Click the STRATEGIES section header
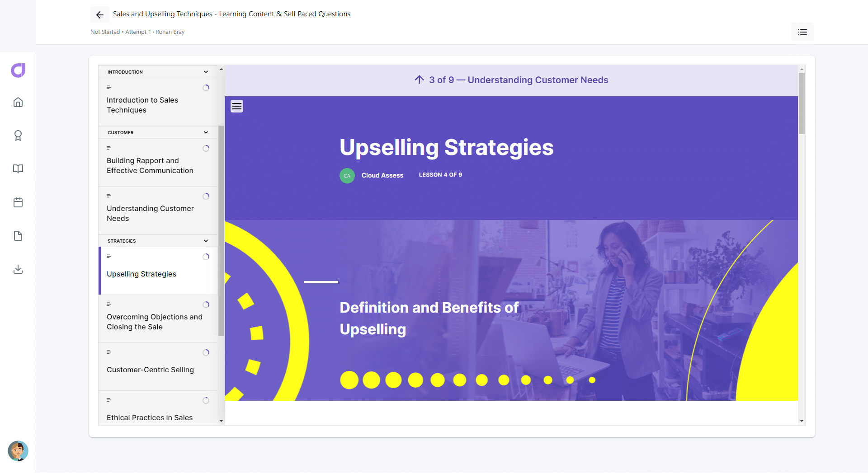 (158, 241)
